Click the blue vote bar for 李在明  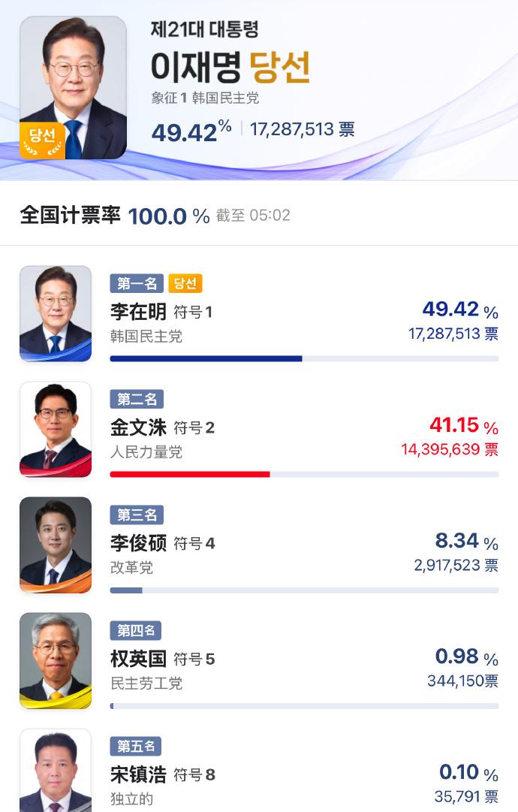tap(206, 359)
